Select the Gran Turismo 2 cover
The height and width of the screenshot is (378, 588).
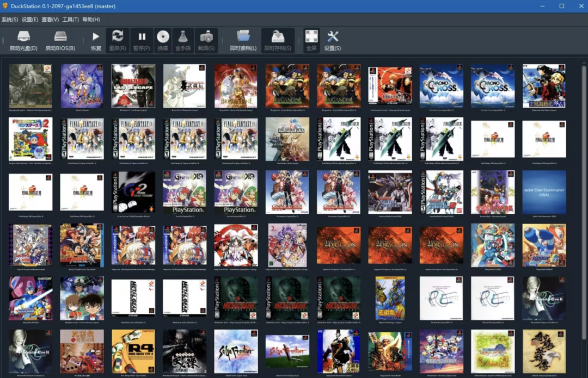pos(133,192)
